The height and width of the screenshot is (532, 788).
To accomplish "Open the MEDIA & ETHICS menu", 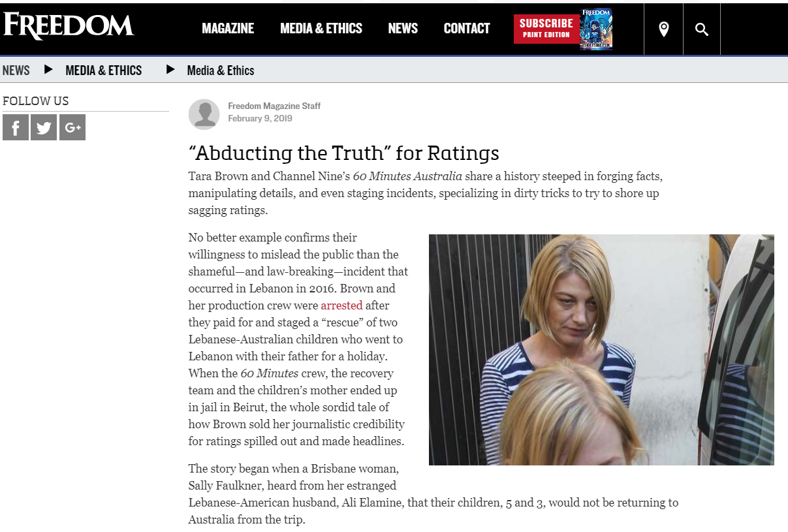I will pyautogui.click(x=321, y=28).
